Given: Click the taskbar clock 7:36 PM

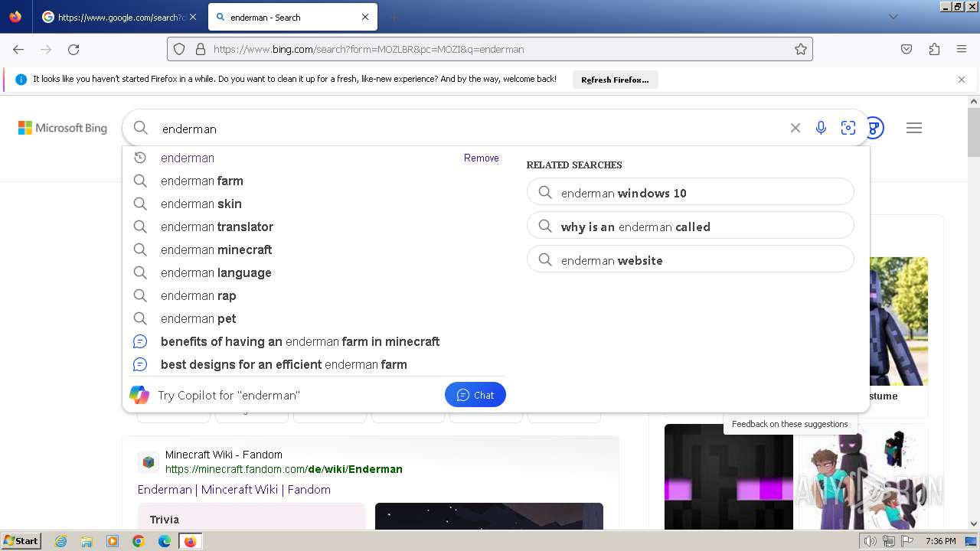Looking at the screenshot, I should click(x=940, y=541).
